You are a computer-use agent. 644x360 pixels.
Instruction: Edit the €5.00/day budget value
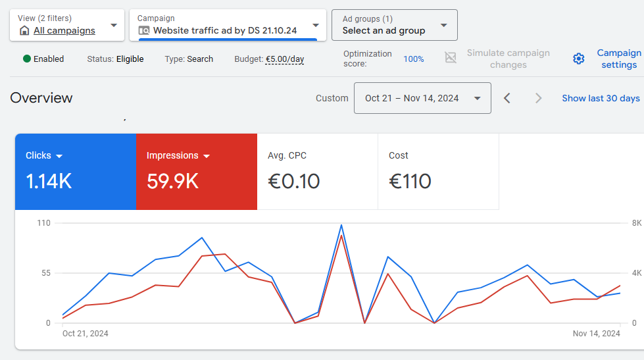pos(285,59)
